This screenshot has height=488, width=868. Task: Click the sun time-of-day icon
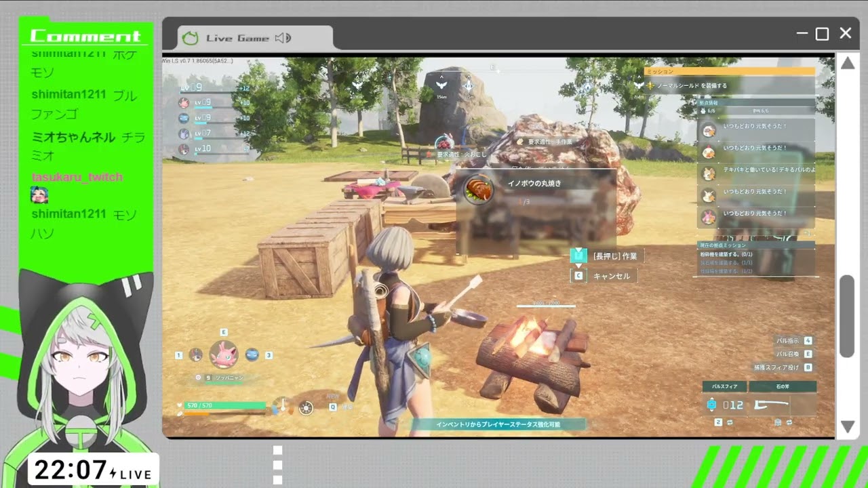(307, 407)
